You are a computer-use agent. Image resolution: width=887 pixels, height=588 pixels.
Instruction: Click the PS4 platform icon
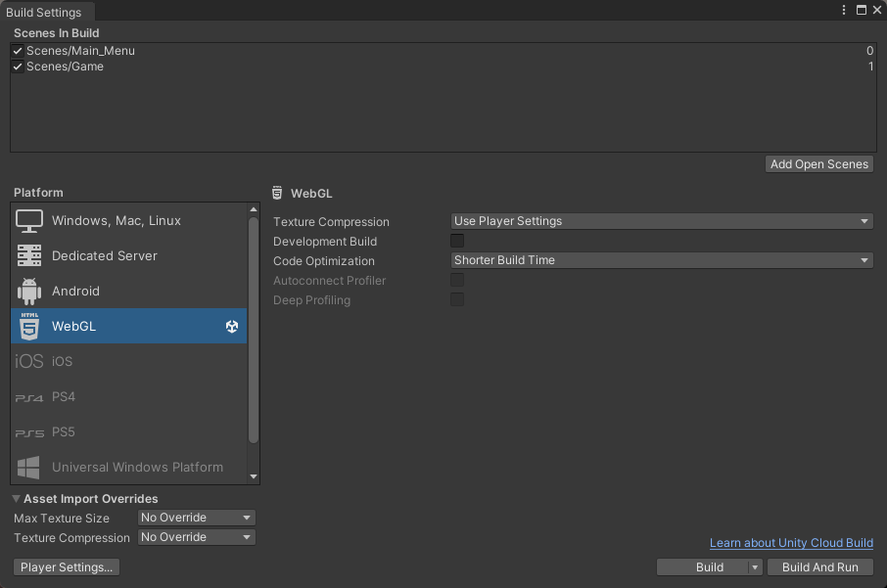click(x=29, y=397)
